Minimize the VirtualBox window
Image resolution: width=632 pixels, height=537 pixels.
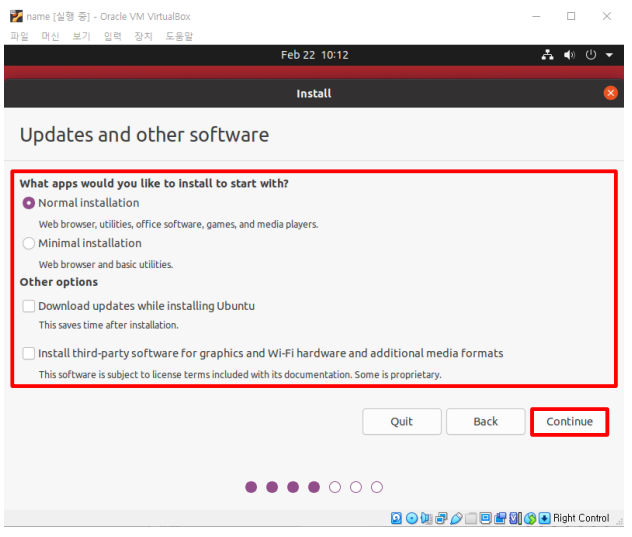tap(536, 16)
